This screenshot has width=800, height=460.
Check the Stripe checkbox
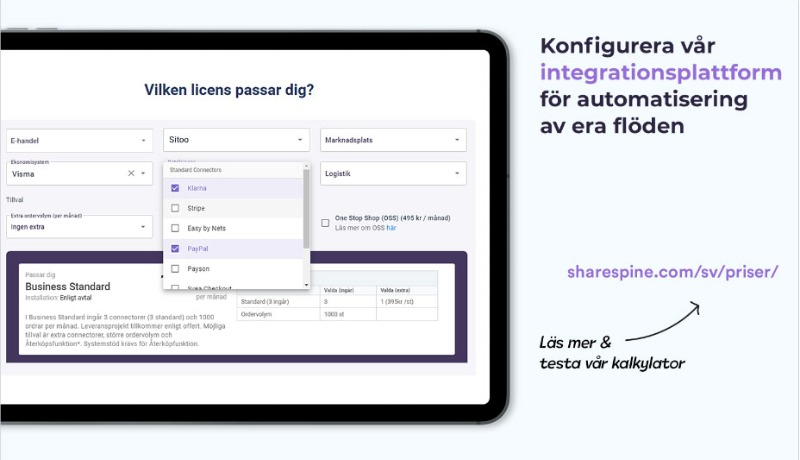(x=175, y=208)
